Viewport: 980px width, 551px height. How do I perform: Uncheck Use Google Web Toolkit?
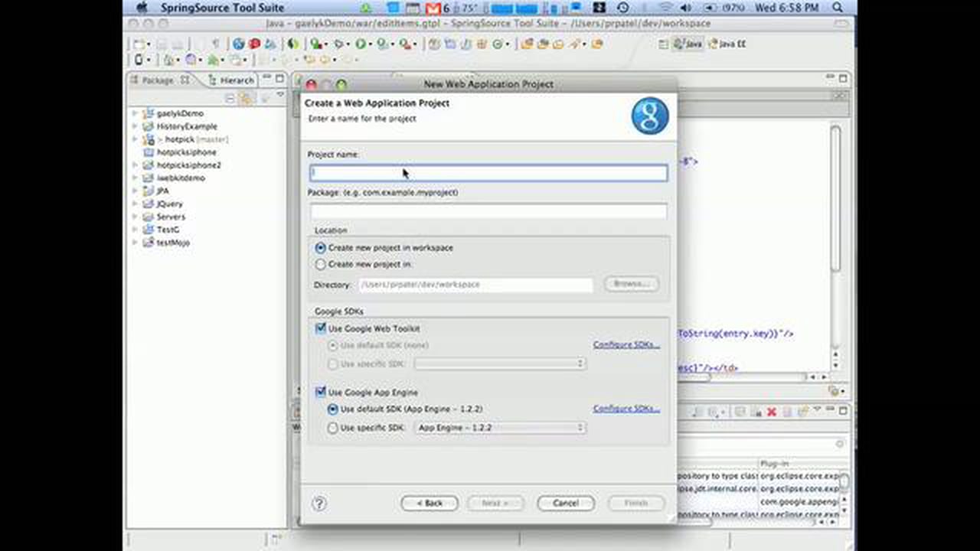coord(320,328)
